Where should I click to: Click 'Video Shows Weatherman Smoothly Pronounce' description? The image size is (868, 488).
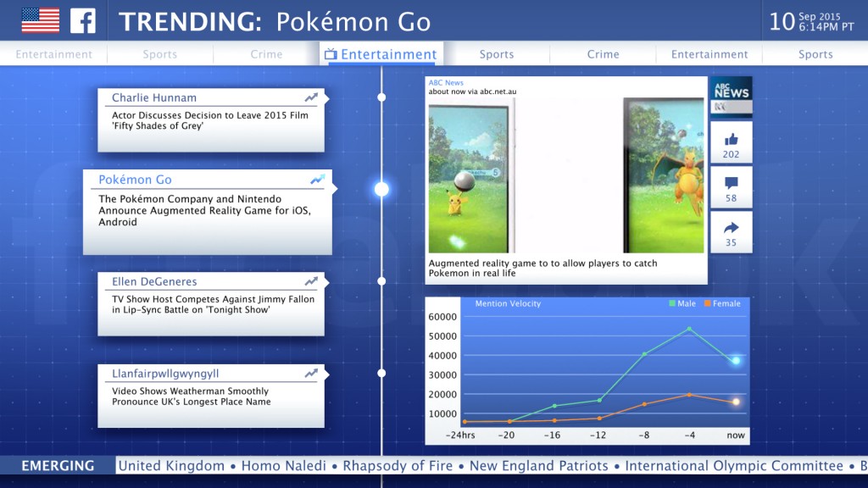pos(191,396)
